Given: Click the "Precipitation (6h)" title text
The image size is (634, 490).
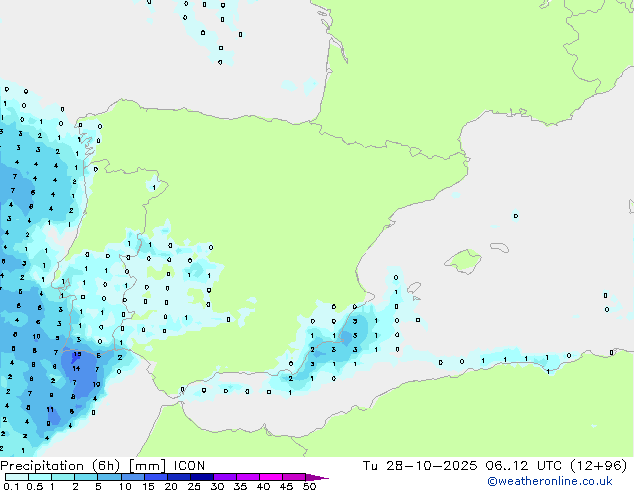Looking at the screenshot, I should (x=60, y=466).
